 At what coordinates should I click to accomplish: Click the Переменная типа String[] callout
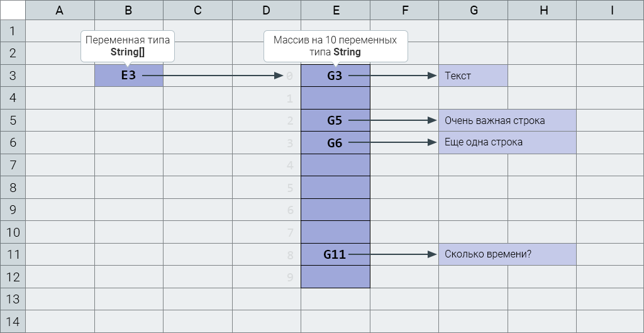128,46
